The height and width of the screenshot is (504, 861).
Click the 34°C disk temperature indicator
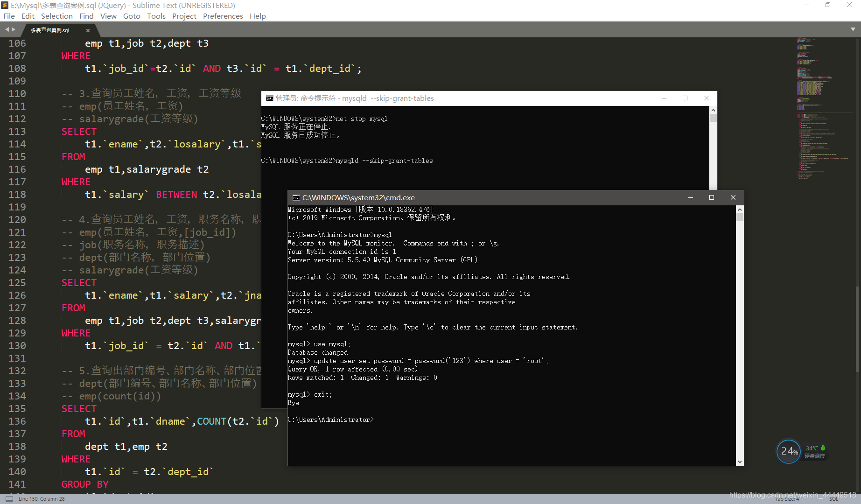tap(815, 452)
